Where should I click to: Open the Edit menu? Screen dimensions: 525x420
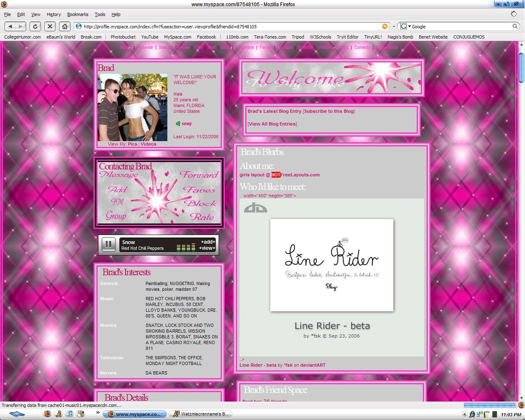pyautogui.click(x=21, y=14)
